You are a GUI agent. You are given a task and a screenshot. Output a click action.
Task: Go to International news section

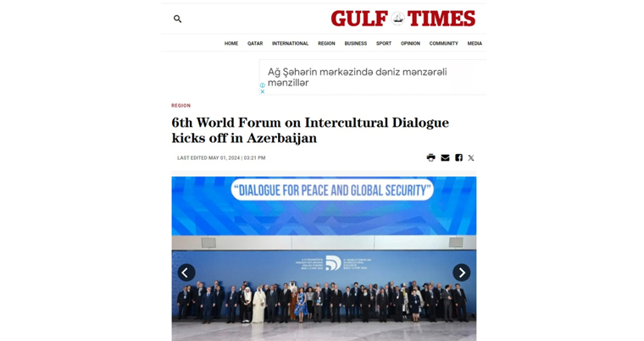tap(290, 43)
